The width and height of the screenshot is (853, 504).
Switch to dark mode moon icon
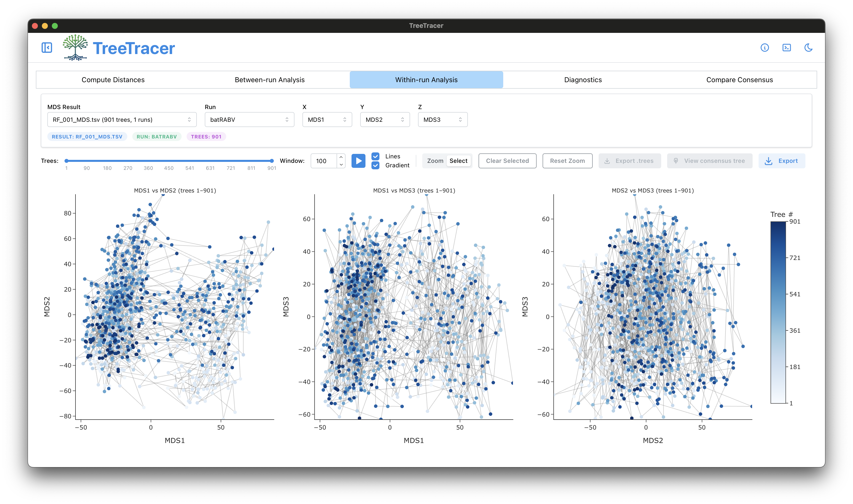tap(808, 48)
